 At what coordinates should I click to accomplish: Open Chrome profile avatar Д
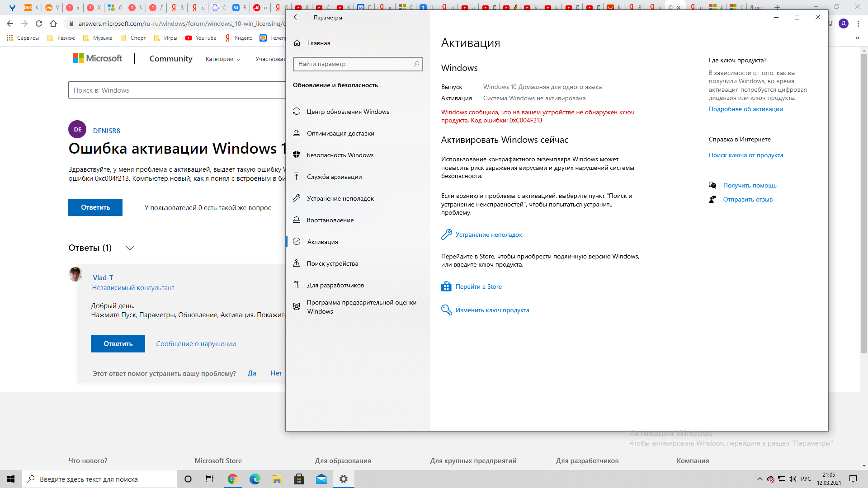pos(844,23)
